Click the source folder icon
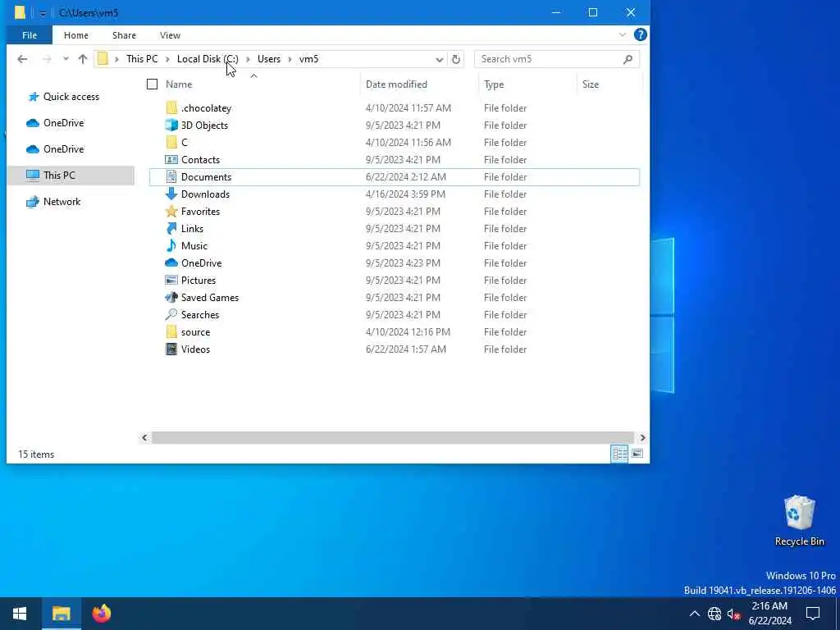The width and height of the screenshot is (840, 630). pyautogui.click(x=171, y=331)
